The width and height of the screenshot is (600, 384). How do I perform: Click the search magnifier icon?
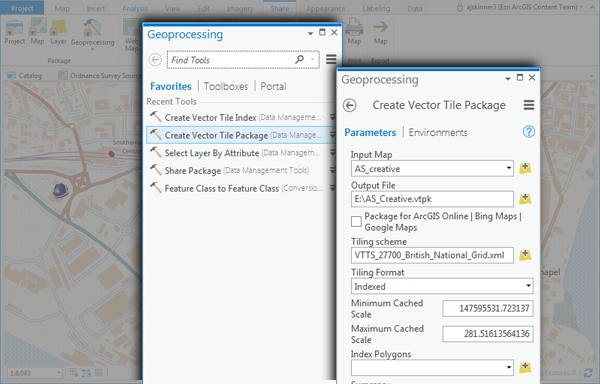coord(299,59)
